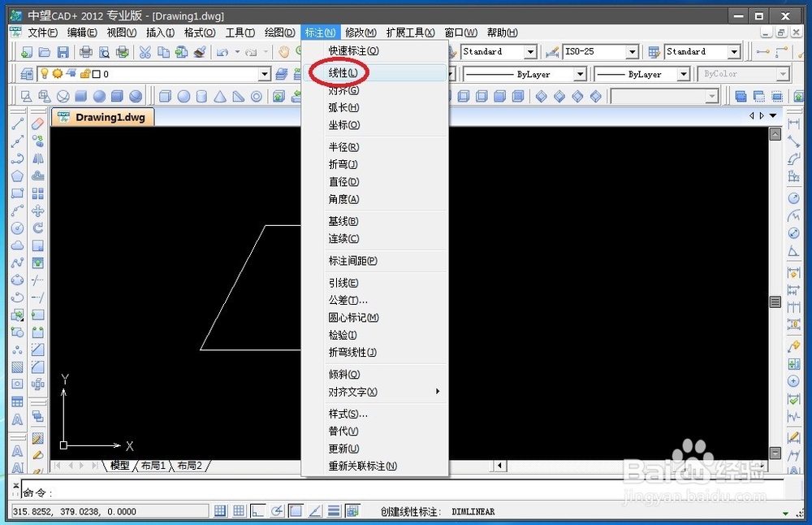Select the Line draw tool
This screenshot has height=525, width=812.
point(18,124)
